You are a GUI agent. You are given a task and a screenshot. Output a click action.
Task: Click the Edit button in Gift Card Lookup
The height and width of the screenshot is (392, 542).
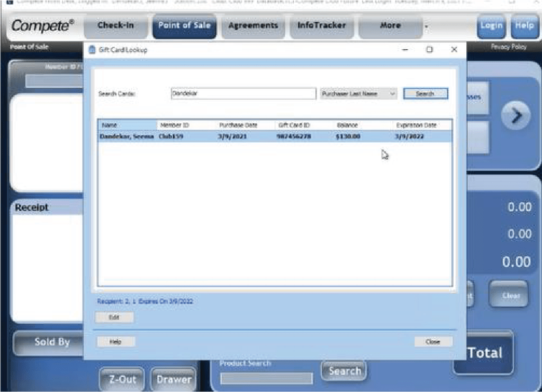click(114, 317)
